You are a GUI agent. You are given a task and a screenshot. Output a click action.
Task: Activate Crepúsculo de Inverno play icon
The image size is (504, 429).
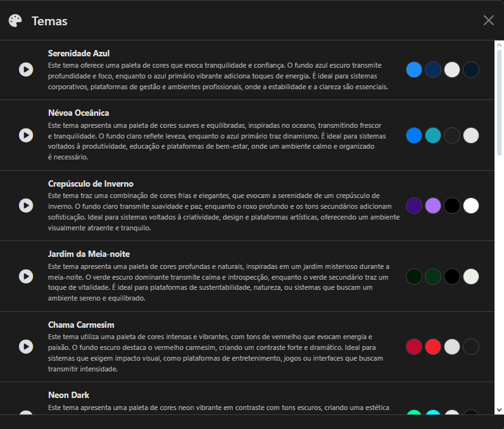point(26,206)
